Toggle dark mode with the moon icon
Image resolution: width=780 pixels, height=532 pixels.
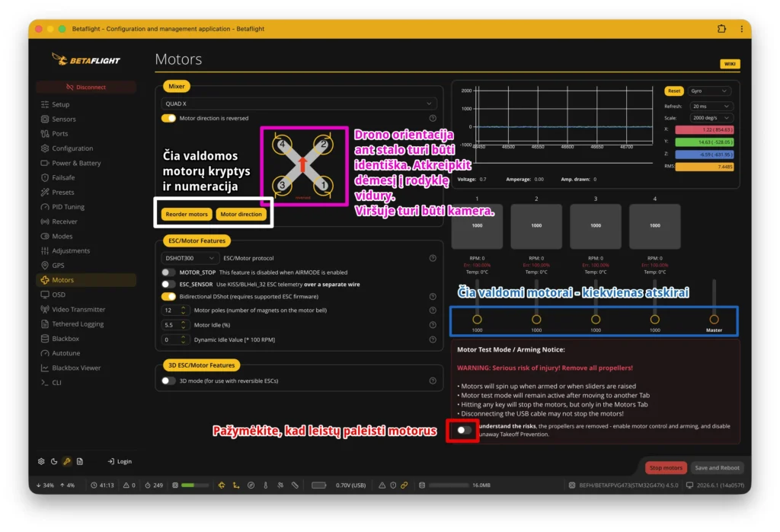click(x=54, y=461)
